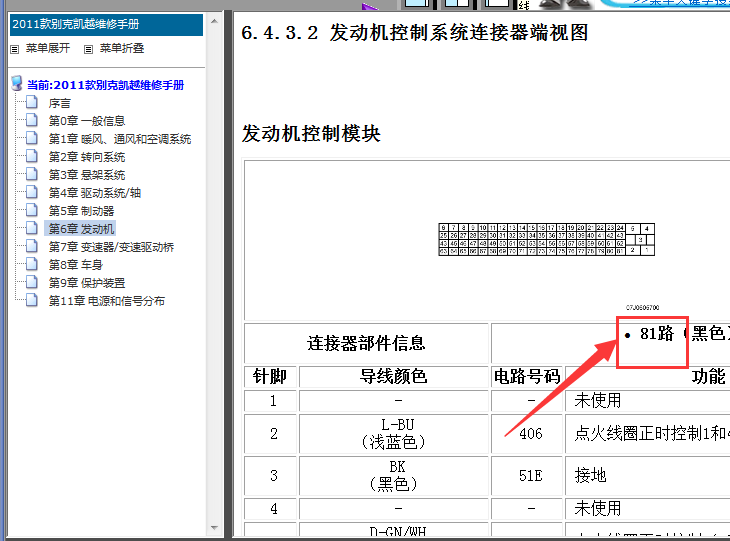
Task: Open 第1章 暖风、通风和空调系统 chapter
Action: pyautogui.click(x=120, y=139)
